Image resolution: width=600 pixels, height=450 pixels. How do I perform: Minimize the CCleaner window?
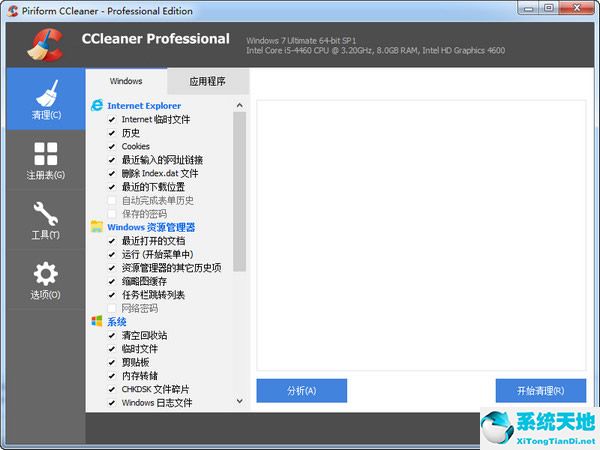(529, 8)
